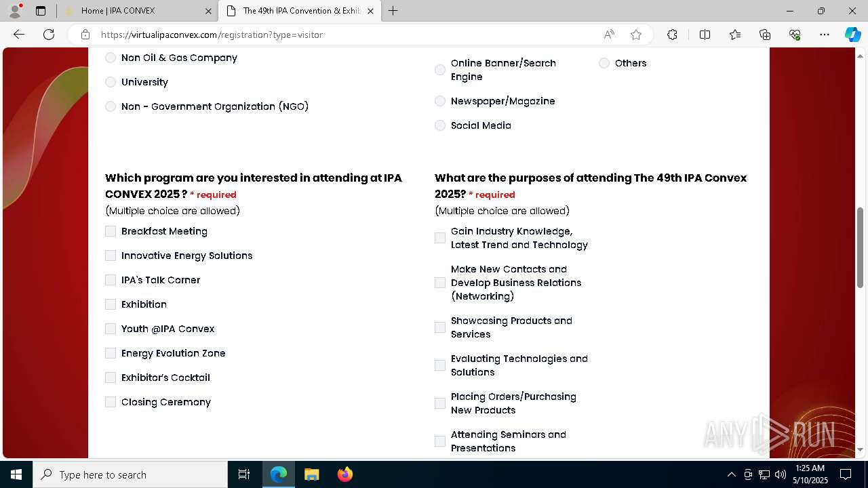Open the Windows Start menu
The height and width of the screenshot is (488, 868).
tap(16, 474)
